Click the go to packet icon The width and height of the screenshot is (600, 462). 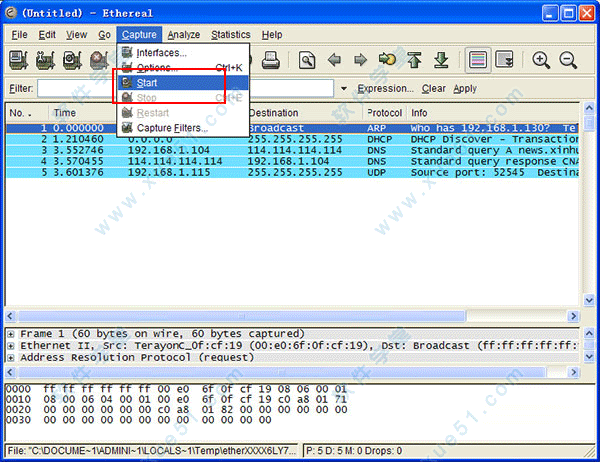[x=387, y=60]
